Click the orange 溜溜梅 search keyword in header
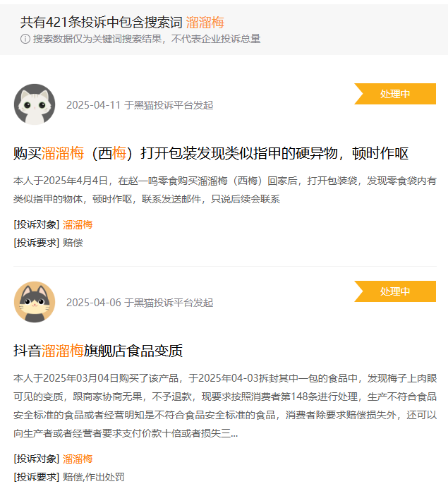Viewport: 448px width, 496px height. click(205, 23)
